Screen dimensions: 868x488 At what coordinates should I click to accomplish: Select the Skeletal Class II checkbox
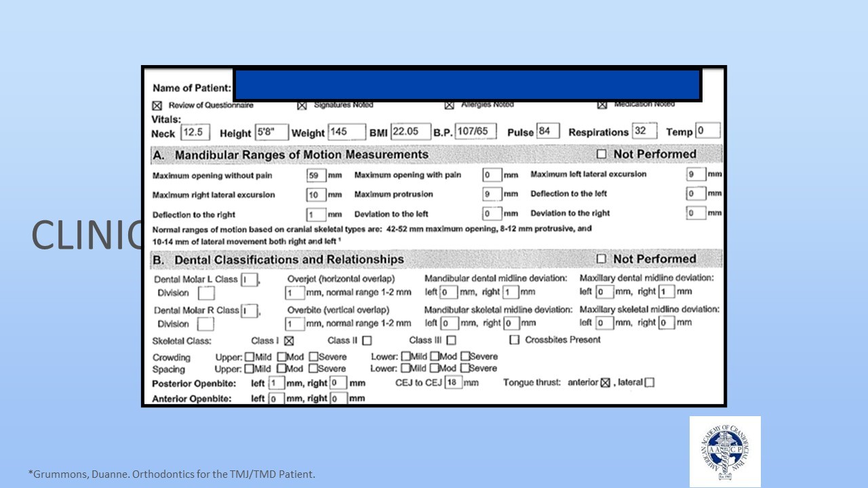click(367, 341)
